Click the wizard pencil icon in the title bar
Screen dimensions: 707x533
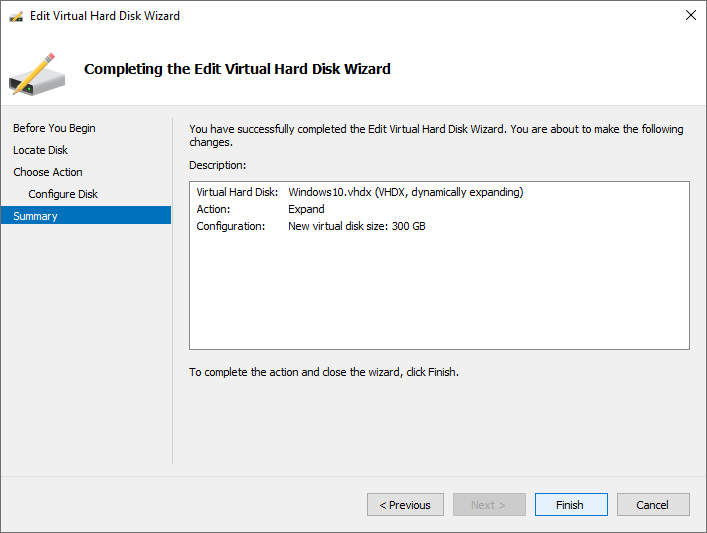pyautogui.click(x=16, y=16)
